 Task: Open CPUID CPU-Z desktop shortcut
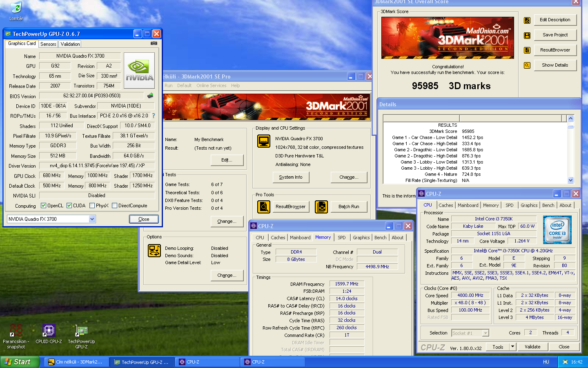tap(49, 334)
